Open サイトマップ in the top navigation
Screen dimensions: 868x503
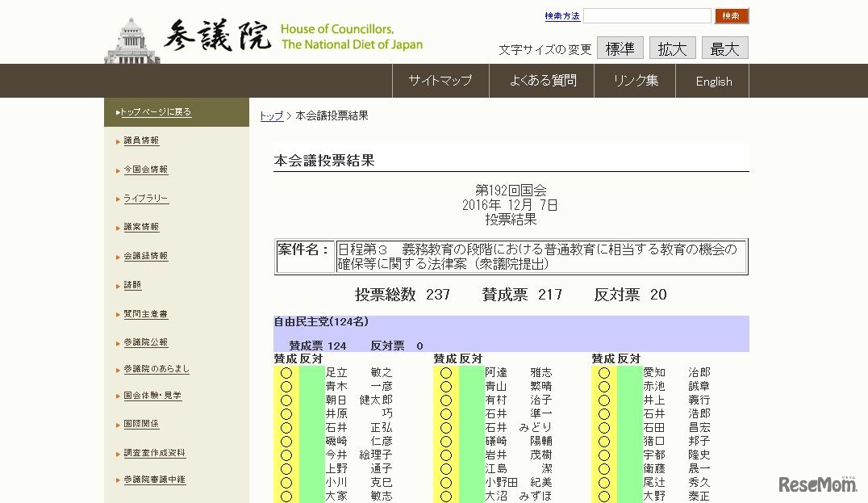pyautogui.click(x=440, y=81)
